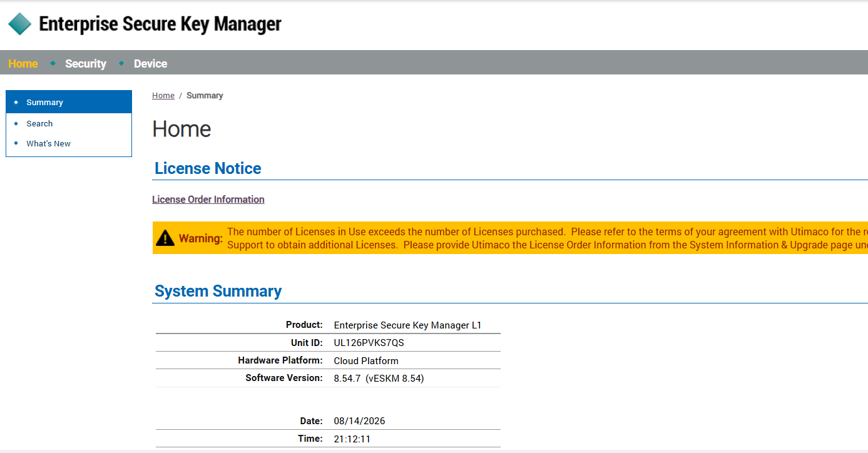Open the Security navigation tab
This screenshot has width=868, height=453.
pos(86,64)
